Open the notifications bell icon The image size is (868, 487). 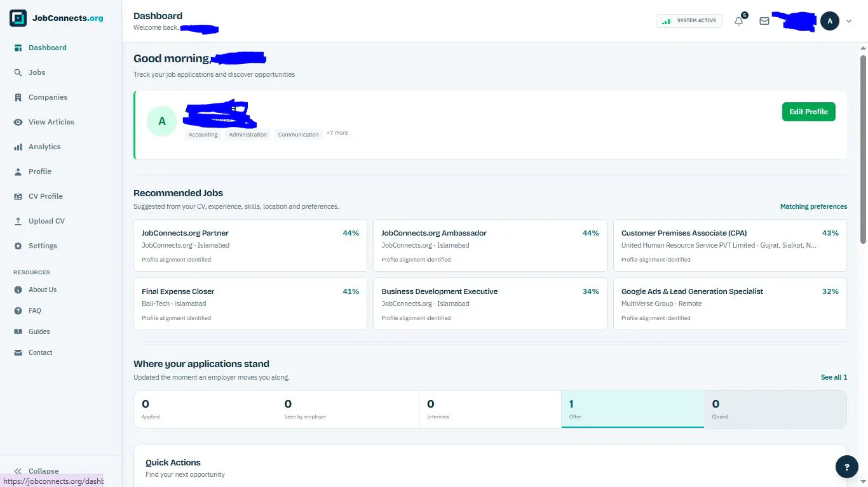738,21
